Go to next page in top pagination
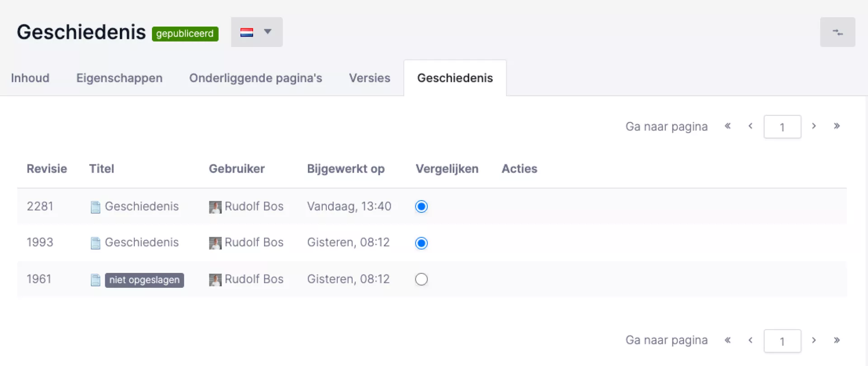 click(814, 126)
